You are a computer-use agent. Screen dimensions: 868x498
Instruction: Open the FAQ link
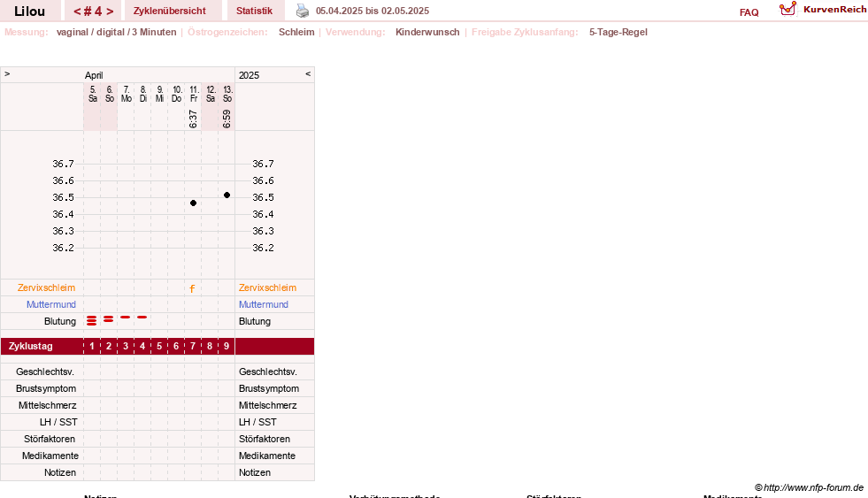(x=749, y=12)
